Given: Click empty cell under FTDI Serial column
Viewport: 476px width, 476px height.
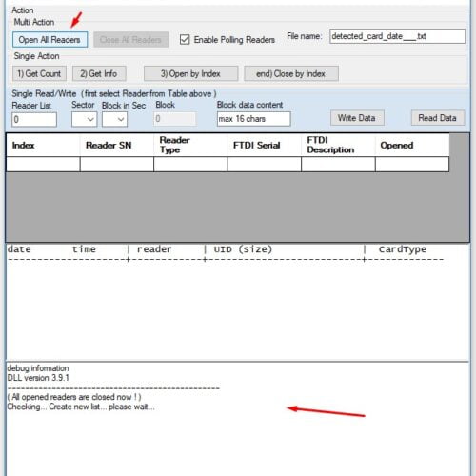Looking at the screenshot, I should [265, 165].
